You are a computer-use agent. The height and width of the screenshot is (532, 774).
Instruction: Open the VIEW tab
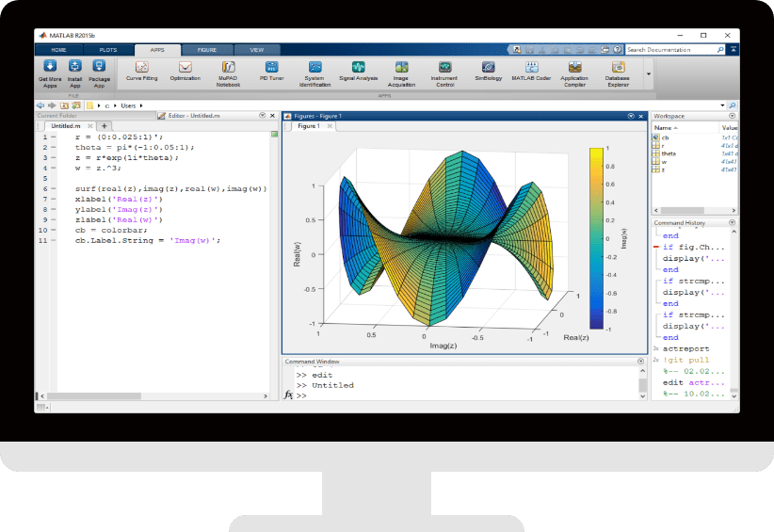pos(257,50)
